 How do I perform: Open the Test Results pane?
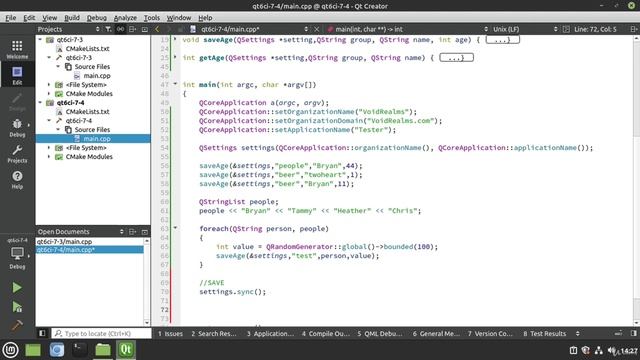tap(544, 333)
